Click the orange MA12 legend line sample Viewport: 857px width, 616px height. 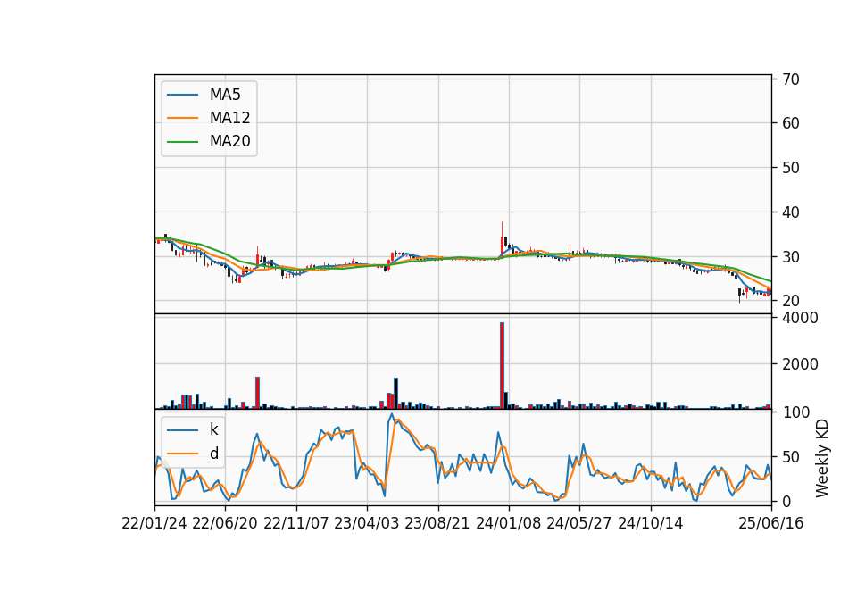coord(182,118)
